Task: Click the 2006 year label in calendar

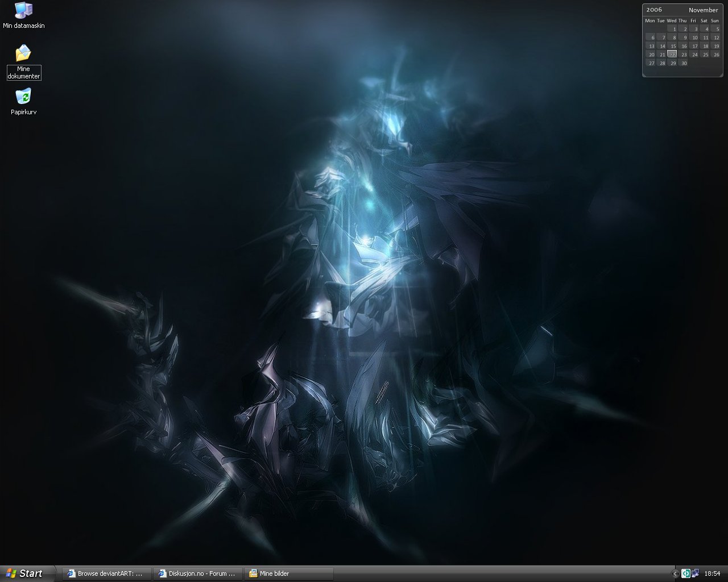Action: coord(654,10)
